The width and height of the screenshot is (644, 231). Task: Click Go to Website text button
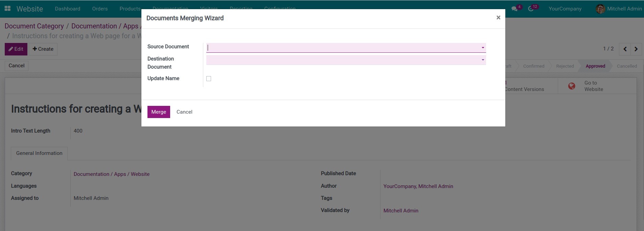(594, 86)
